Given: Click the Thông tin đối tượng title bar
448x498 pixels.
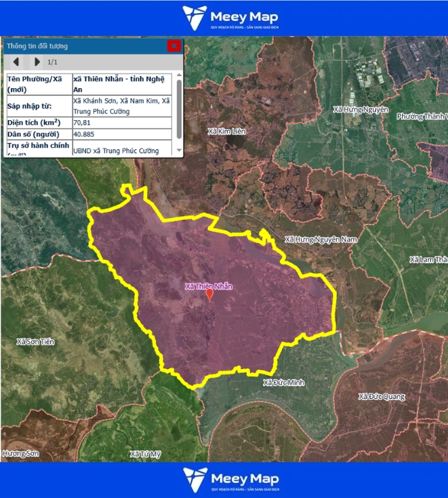Looking at the screenshot, I should pyautogui.click(x=81, y=46).
